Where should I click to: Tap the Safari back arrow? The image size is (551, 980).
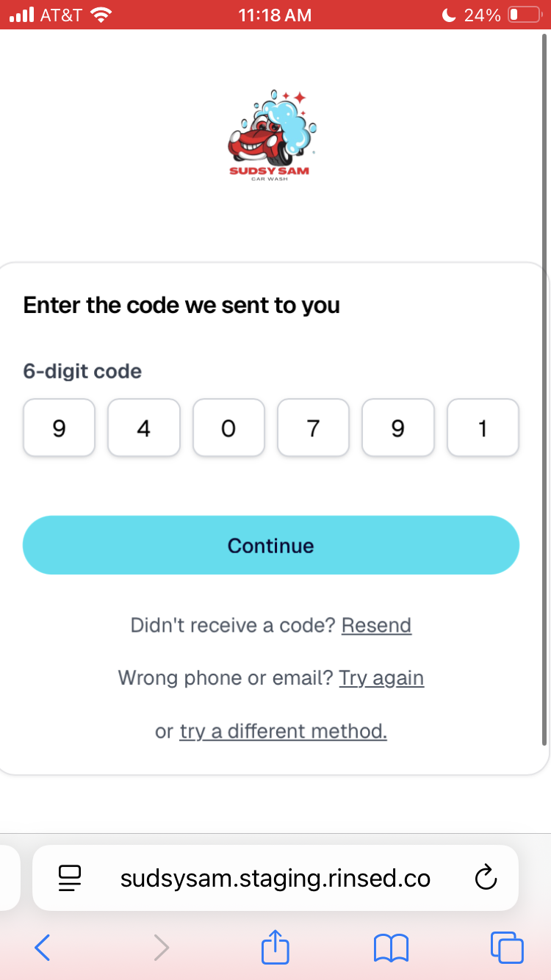click(43, 947)
